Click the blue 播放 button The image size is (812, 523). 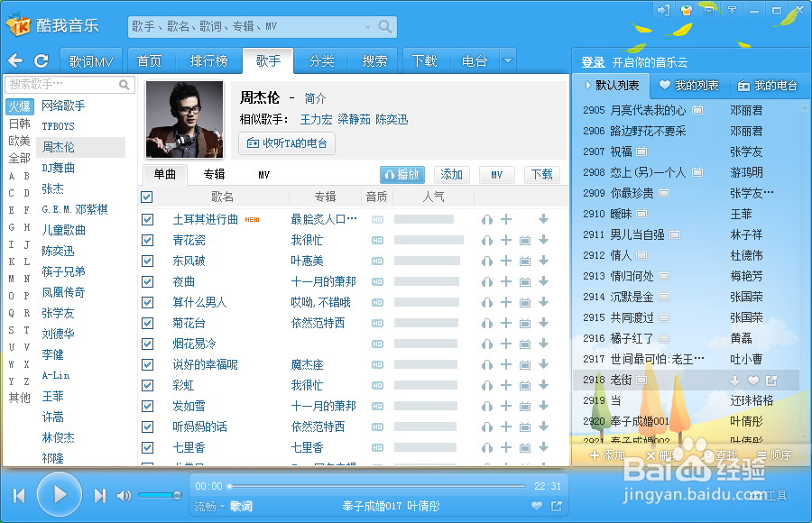(402, 175)
